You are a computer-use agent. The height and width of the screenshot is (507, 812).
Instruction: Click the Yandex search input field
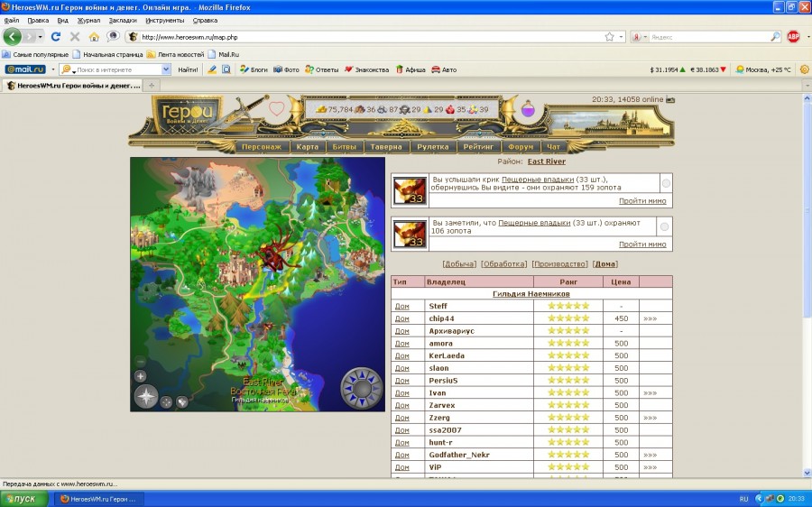click(709, 37)
